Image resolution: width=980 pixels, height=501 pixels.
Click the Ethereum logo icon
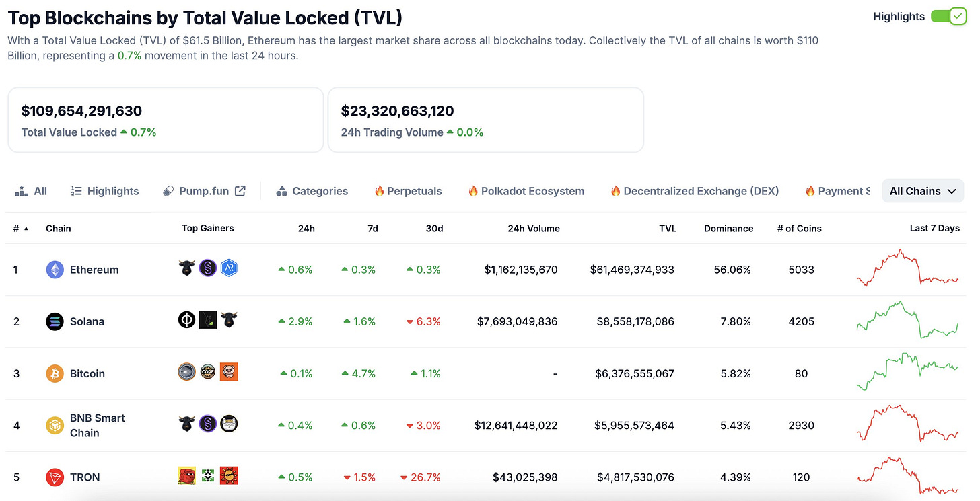(x=55, y=270)
